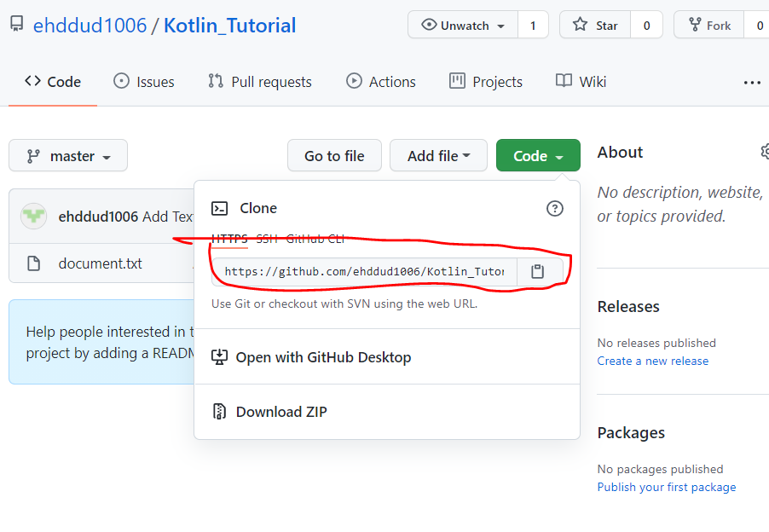Open the Issues tab
The image size is (769, 532).
144,81
